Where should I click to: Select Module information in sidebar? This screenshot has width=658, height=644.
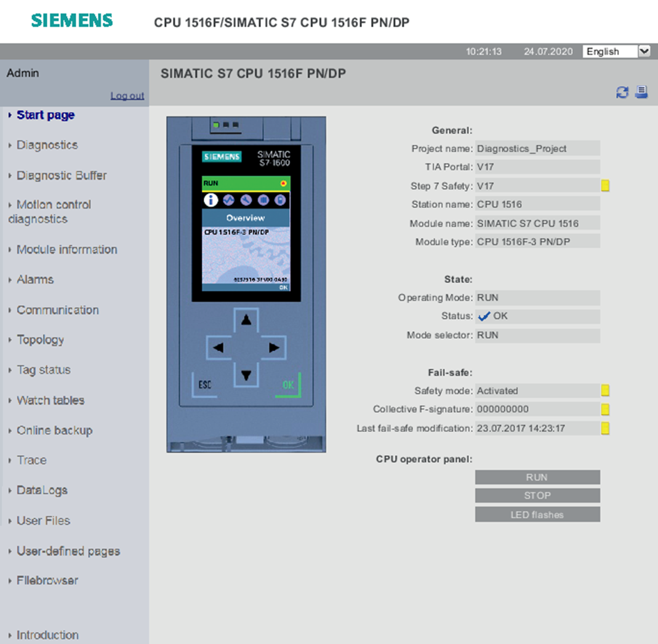coord(66,250)
